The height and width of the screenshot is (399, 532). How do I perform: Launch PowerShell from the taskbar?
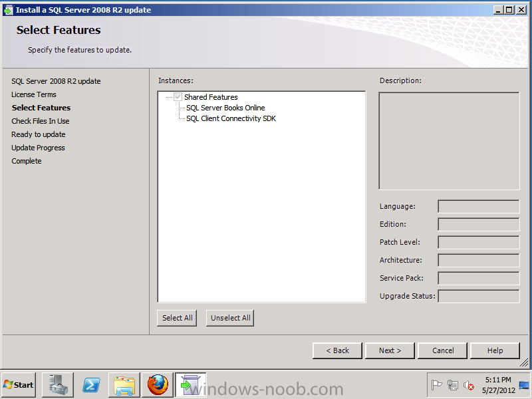(x=91, y=385)
